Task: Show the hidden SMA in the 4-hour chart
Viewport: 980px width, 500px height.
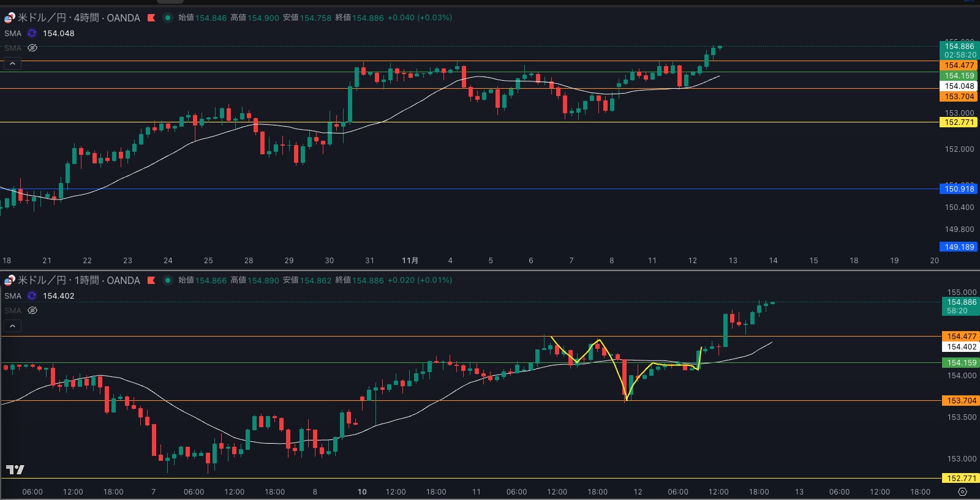Action: coord(32,48)
